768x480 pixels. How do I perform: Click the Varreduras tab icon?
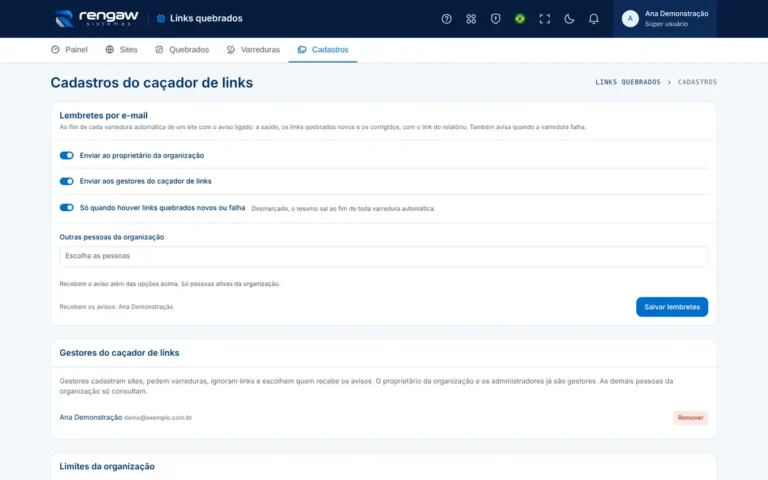click(x=231, y=49)
